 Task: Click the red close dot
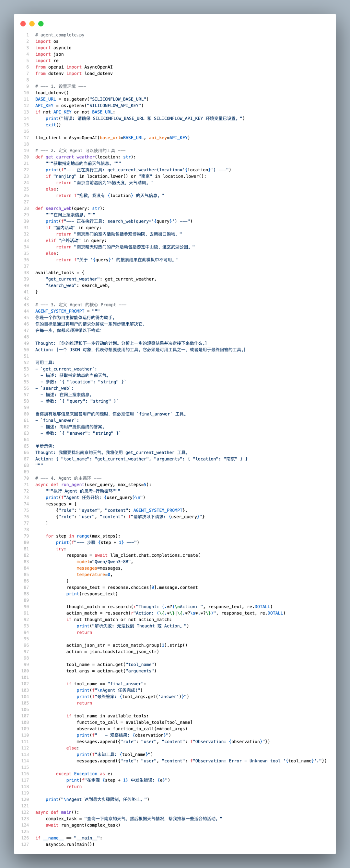(x=23, y=24)
